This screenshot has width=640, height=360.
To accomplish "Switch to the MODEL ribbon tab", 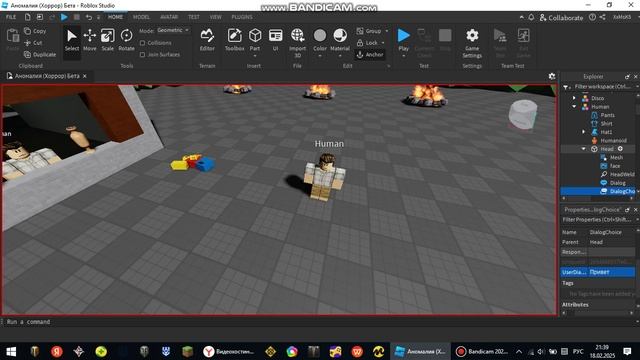I will [141, 17].
